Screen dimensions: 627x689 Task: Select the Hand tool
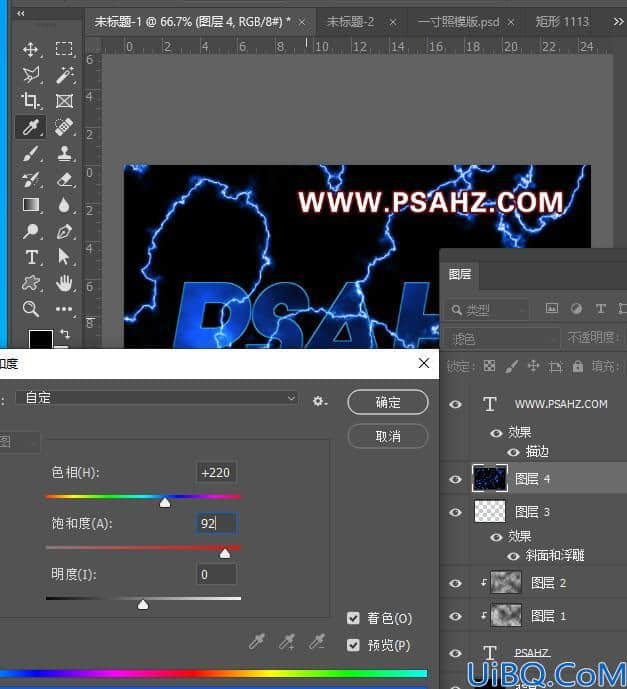click(64, 283)
